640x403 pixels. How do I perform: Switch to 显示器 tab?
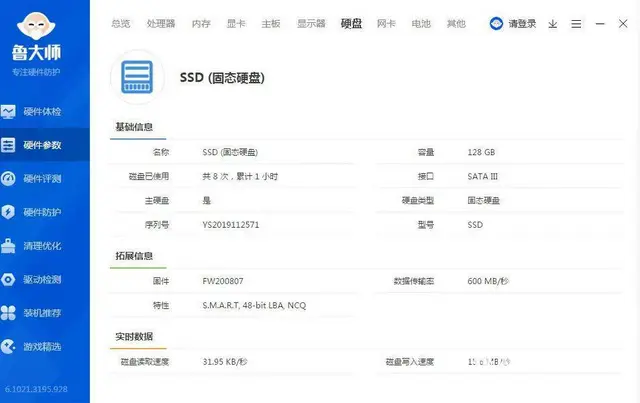[311, 24]
